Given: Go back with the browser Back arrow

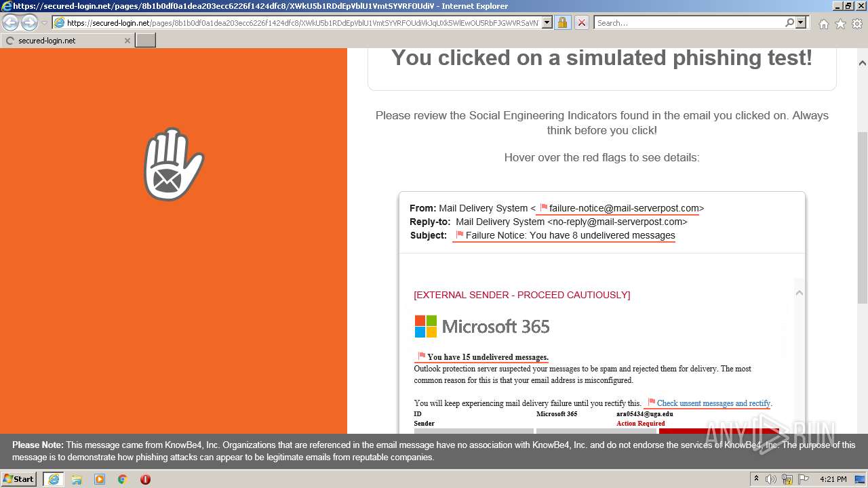Looking at the screenshot, I should pyautogui.click(x=11, y=23).
